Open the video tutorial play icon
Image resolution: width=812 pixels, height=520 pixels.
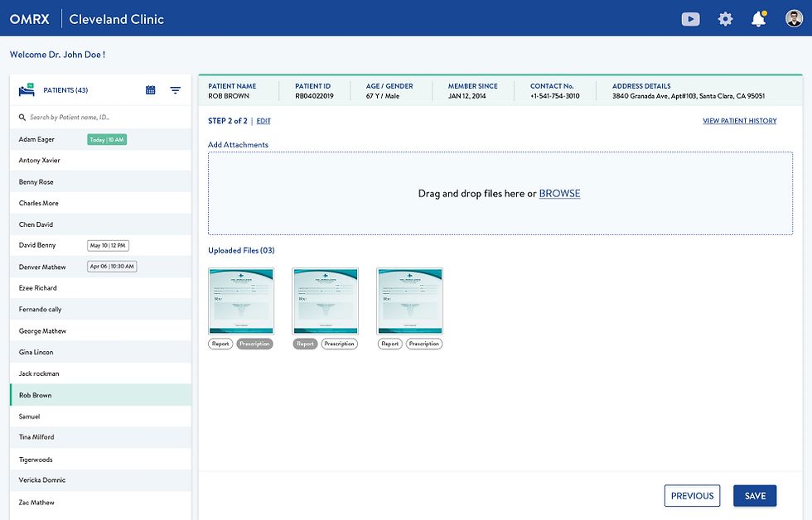tap(690, 19)
